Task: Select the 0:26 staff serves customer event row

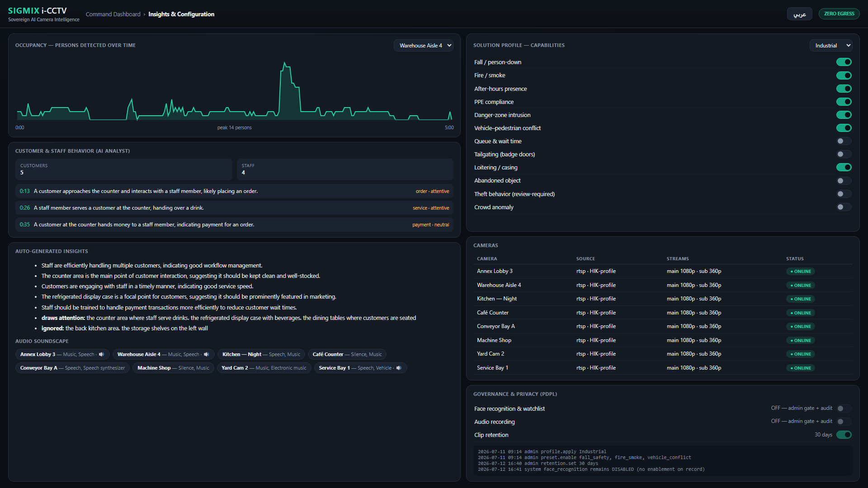Action: [x=234, y=208]
